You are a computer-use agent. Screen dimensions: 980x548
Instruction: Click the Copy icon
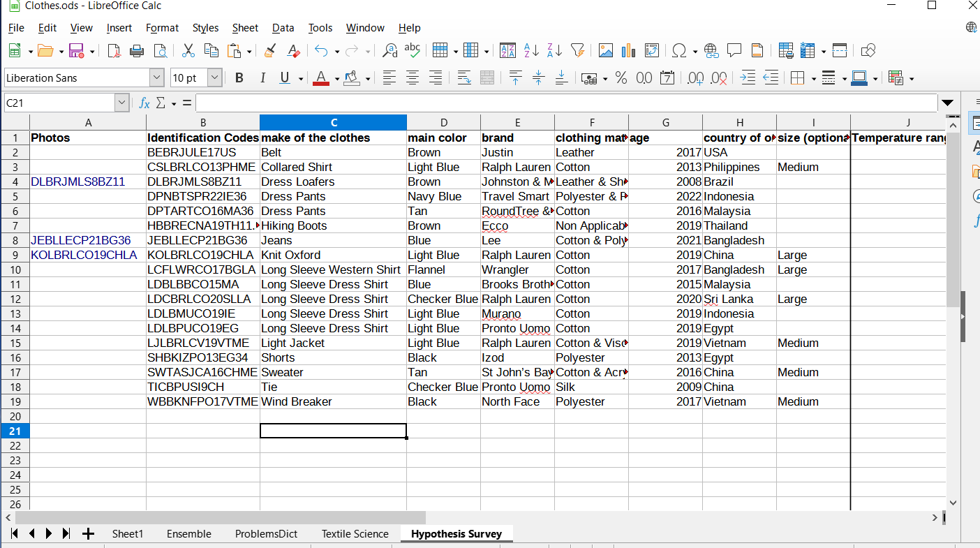(211, 50)
